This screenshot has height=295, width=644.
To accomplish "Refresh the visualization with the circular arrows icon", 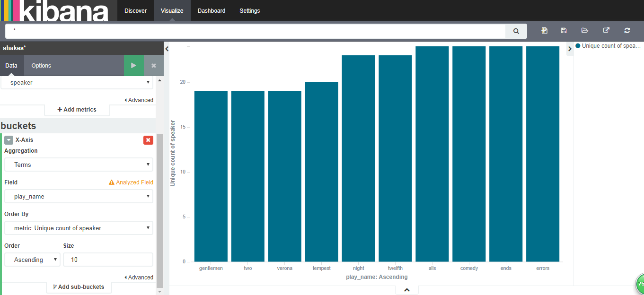I will pos(627,31).
